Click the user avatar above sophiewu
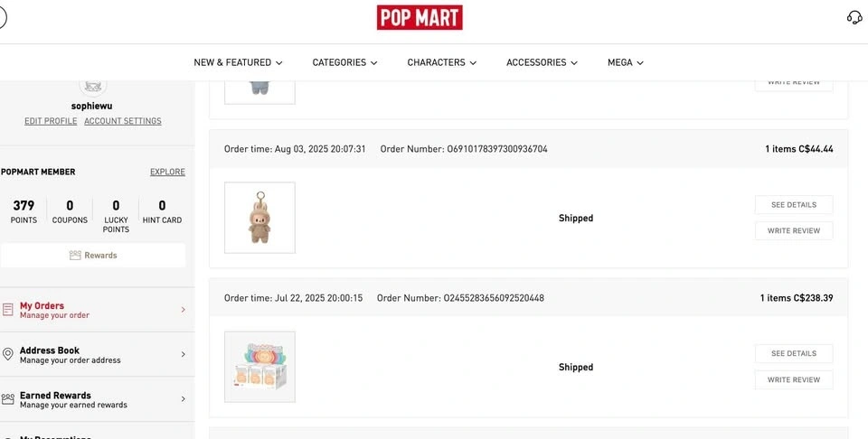Screen dimensions: 868x439 pos(93,87)
